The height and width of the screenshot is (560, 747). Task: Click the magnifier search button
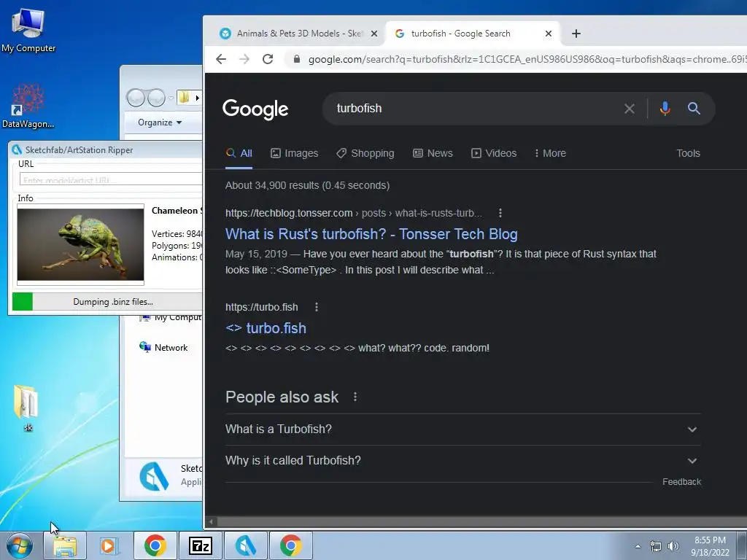[x=694, y=109]
